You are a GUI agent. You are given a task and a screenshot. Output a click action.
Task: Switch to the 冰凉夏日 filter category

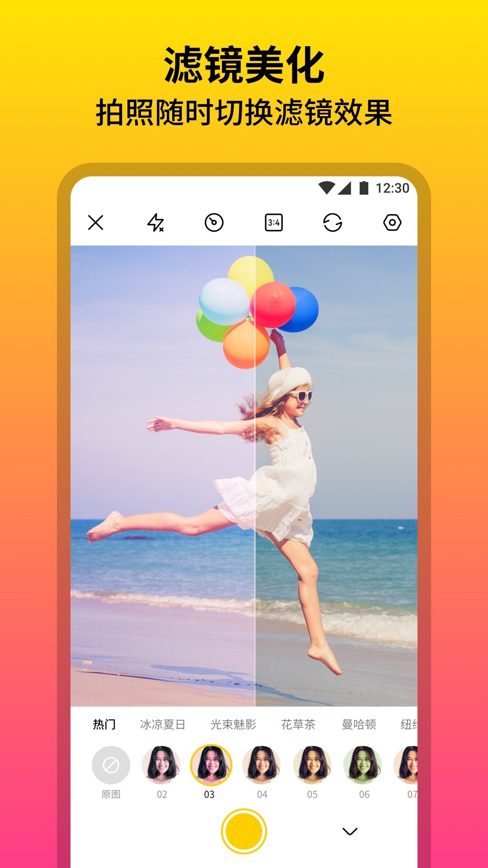pos(163,725)
